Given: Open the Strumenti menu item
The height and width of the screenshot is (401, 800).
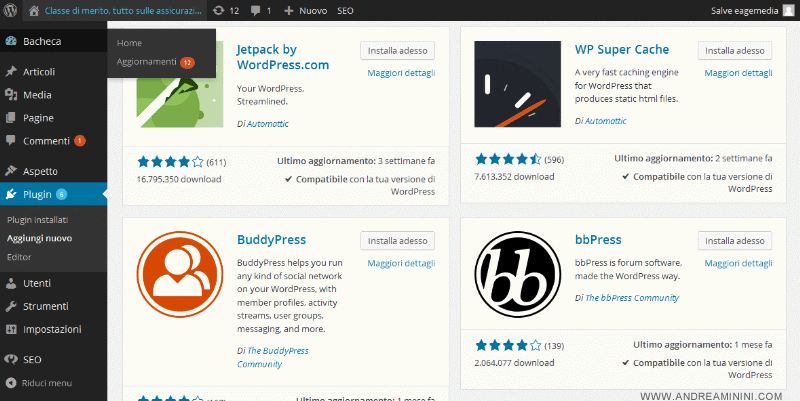Looking at the screenshot, I should (x=54, y=306).
